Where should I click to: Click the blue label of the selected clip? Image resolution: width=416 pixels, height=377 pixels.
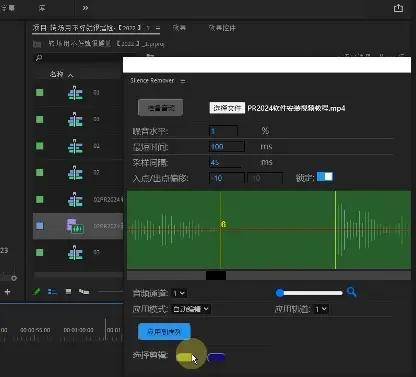pos(40,226)
